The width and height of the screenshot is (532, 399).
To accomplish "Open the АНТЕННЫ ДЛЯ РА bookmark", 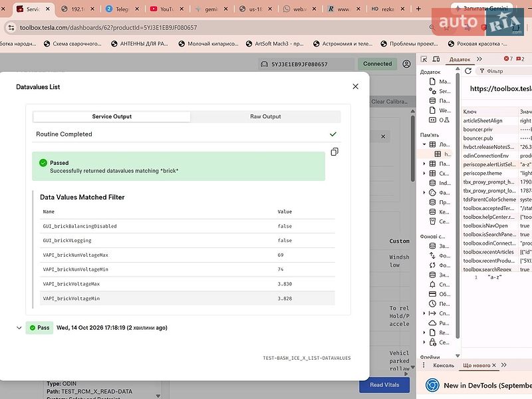I will tap(140, 43).
